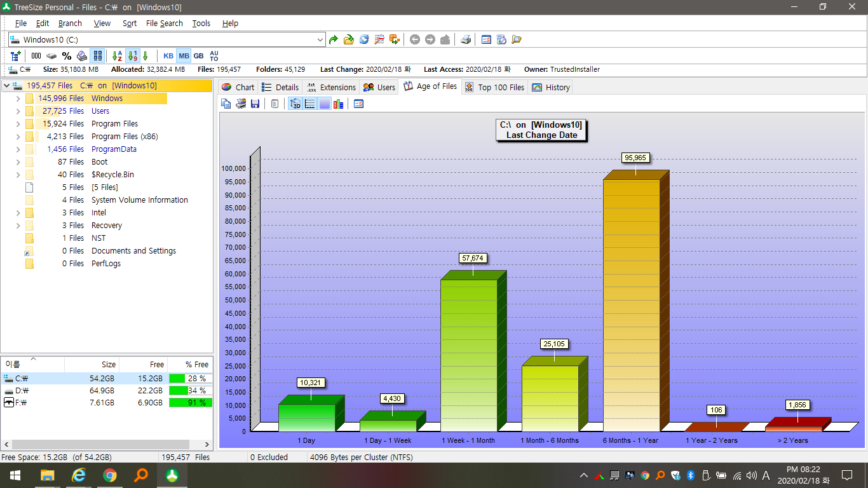The height and width of the screenshot is (488, 868).
Task: Expand the $Recycle.Bin folder node
Action: tap(18, 175)
